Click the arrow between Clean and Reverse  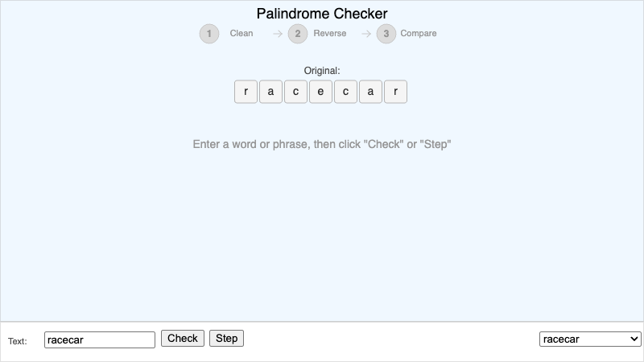pos(278,34)
